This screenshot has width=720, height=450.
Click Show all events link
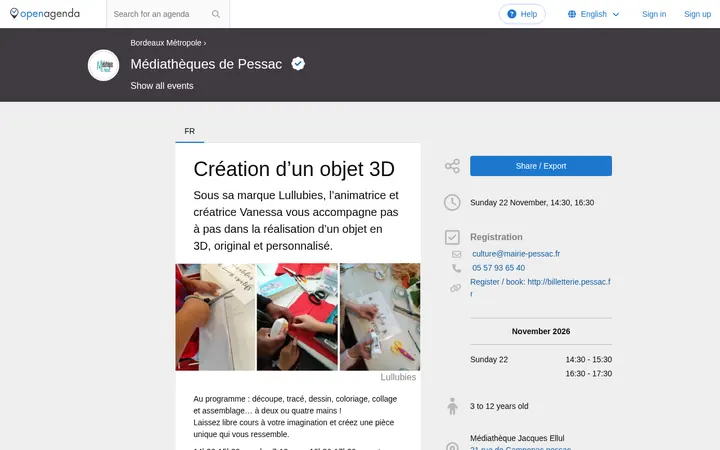point(162,86)
